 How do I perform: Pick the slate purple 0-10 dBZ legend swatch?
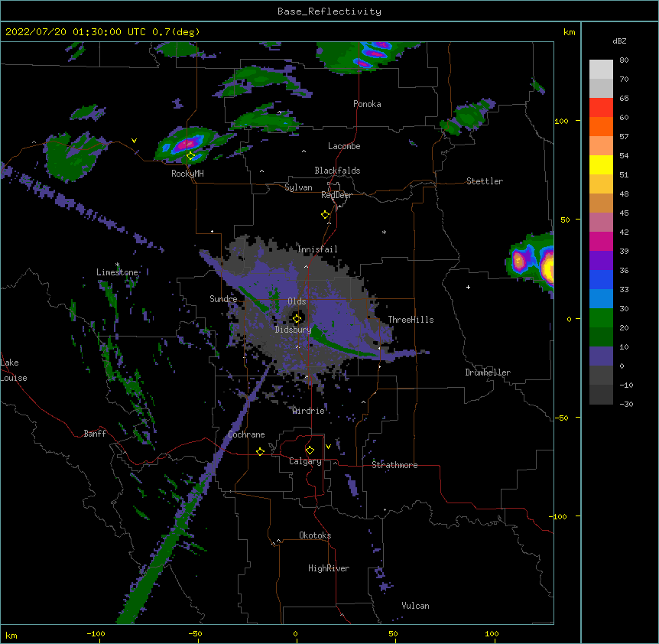[601, 356]
